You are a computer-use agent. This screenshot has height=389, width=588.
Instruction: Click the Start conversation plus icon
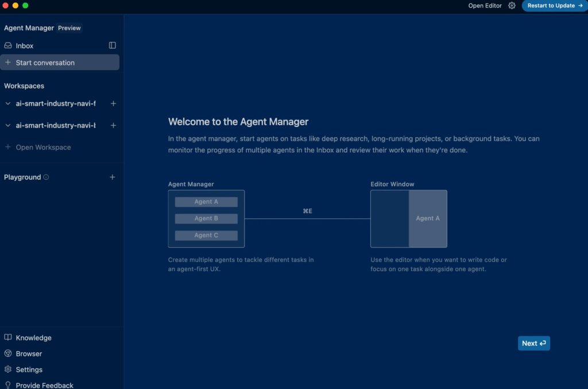(x=8, y=63)
